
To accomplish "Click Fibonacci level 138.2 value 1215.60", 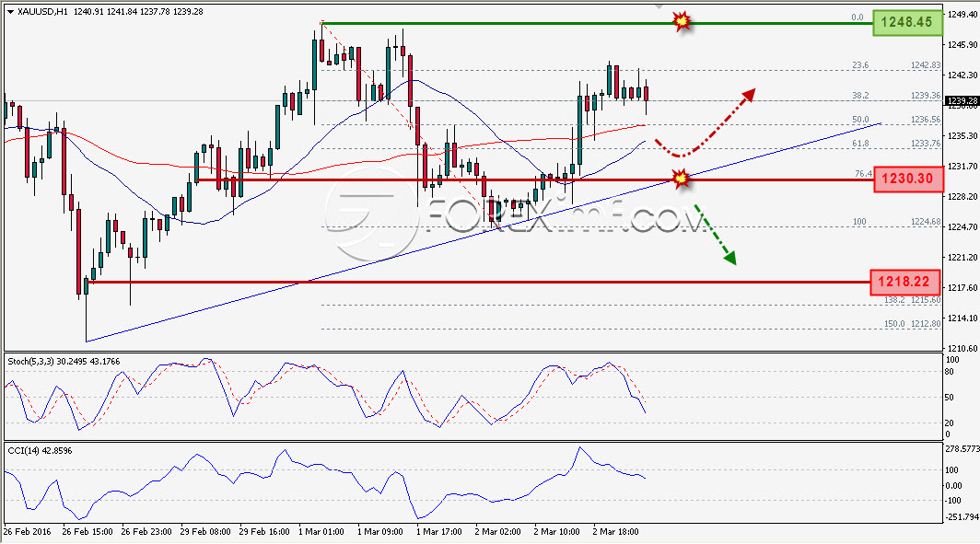I will 926,300.
